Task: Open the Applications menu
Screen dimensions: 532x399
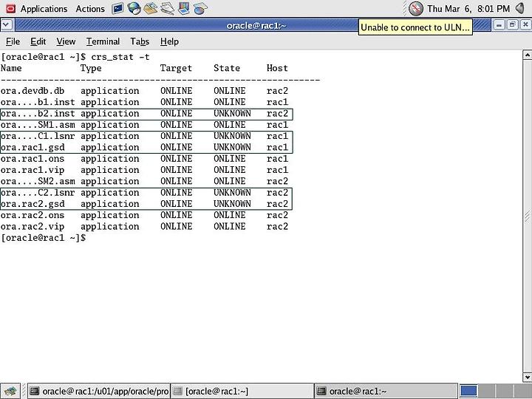Action: point(44,9)
